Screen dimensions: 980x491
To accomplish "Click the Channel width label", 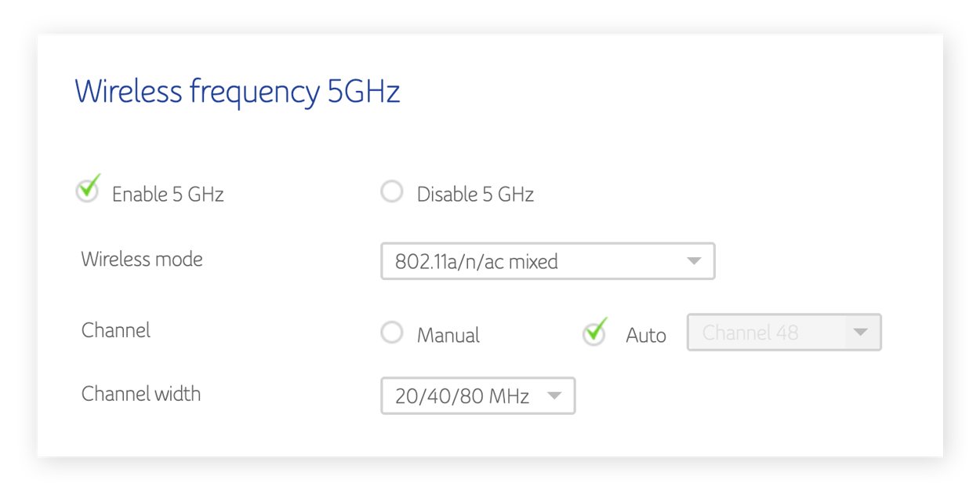I will (x=141, y=394).
